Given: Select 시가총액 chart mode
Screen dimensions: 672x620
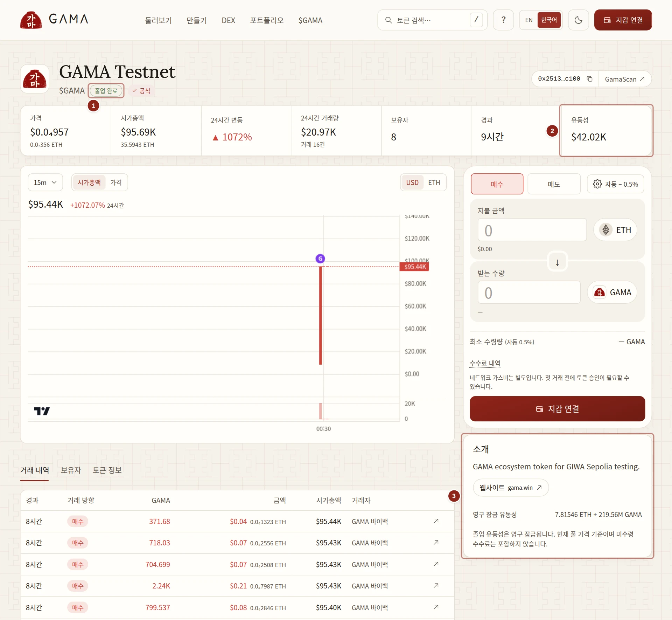Looking at the screenshot, I should pos(89,182).
